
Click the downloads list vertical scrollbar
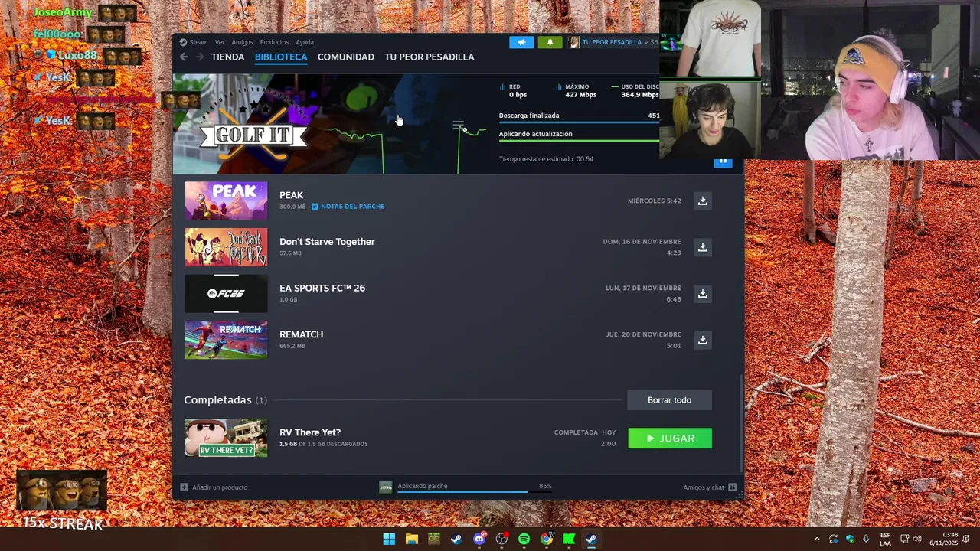(740, 422)
